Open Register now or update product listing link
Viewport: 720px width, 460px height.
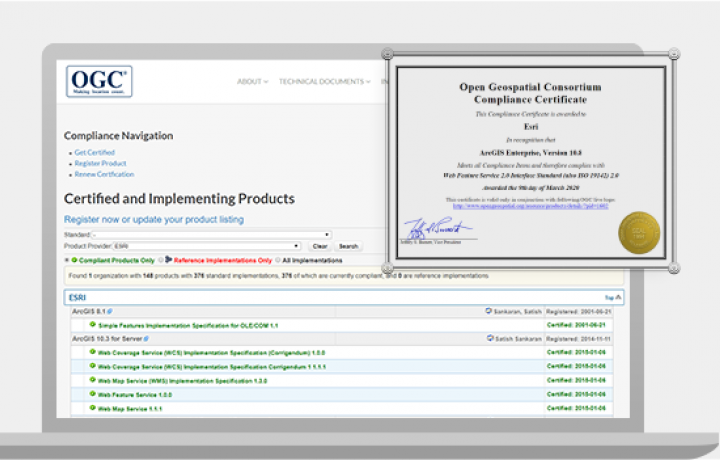coord(153,219)
